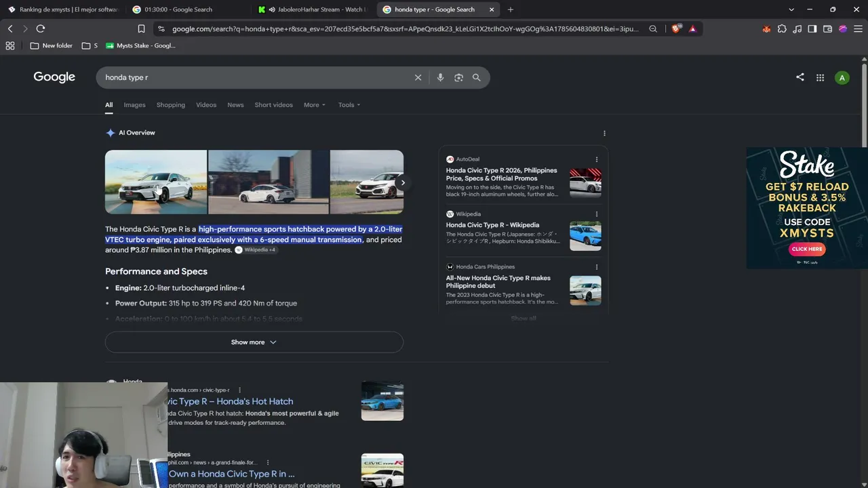Open the tab search dropdown arrow
The width and height of the screenshot is (868, 488).
pos(791,9)
